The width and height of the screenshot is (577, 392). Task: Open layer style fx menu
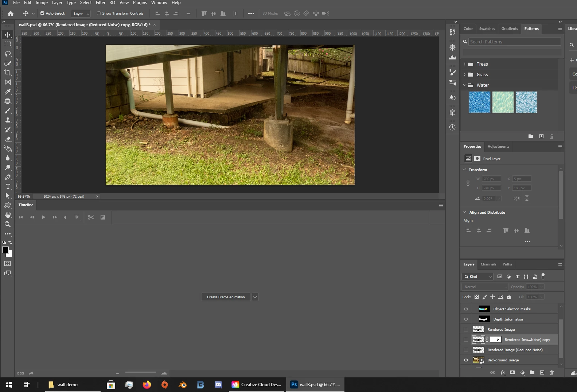click(x=503, y=372)
